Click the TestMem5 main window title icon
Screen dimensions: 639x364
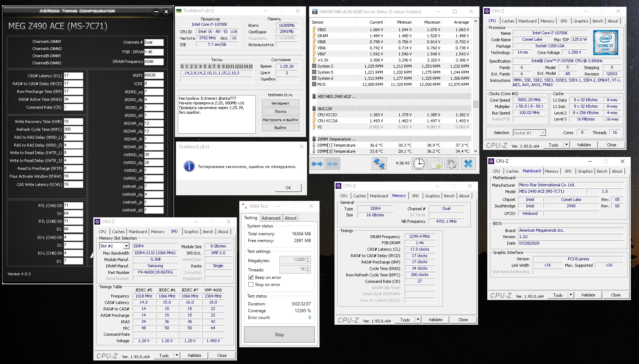point(179,11)
